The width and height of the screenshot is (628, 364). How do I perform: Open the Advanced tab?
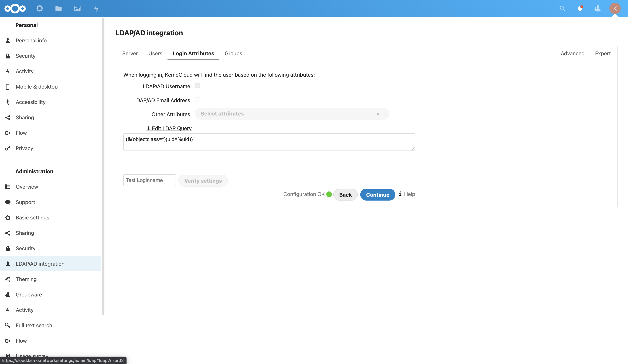click(572, 54)
